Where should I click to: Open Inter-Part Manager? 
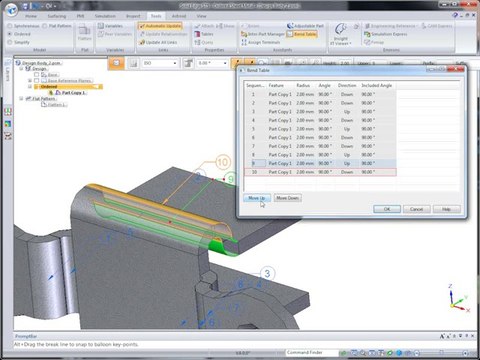pyautogui.click(x=263, y=34)
